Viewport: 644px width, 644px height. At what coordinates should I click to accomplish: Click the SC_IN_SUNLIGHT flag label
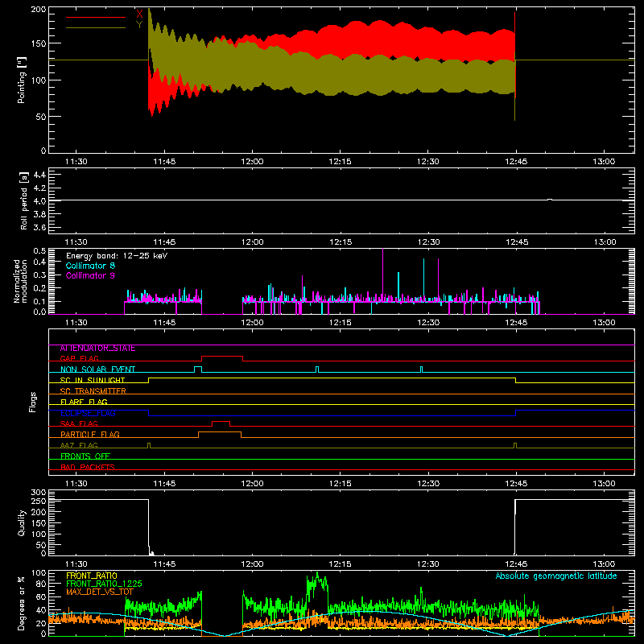(x=93, y=380)
